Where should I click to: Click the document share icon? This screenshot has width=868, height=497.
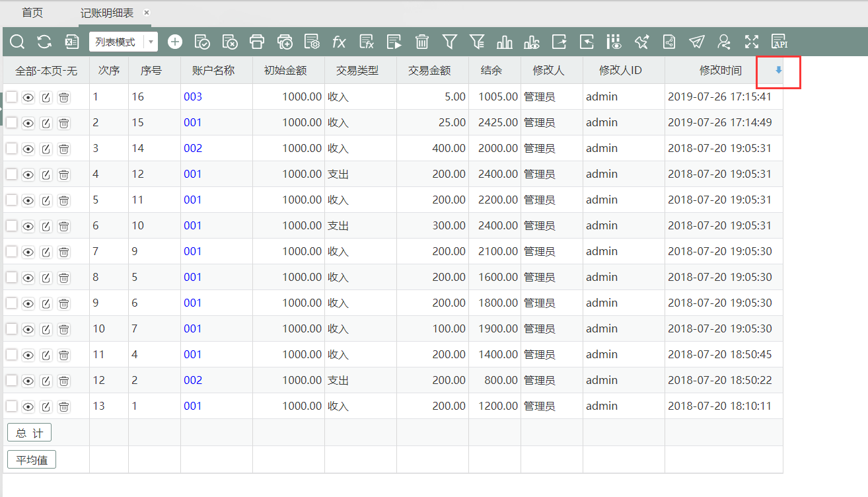coord(669,42)
